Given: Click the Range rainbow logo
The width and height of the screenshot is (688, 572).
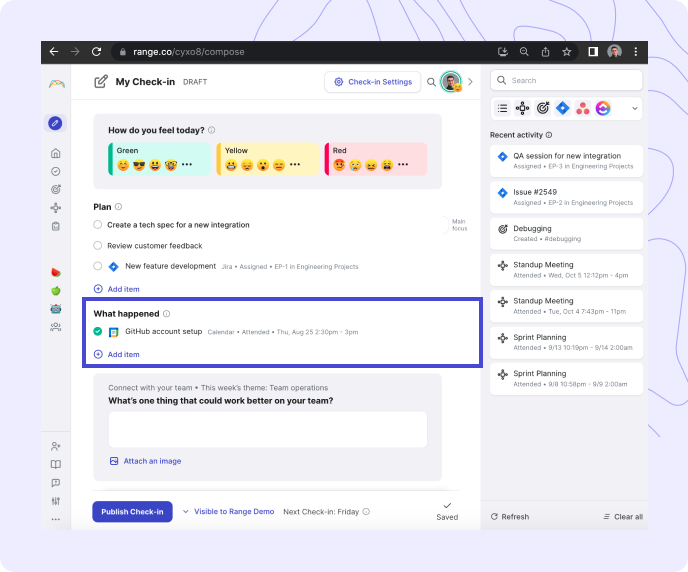Looking at the screenshot, I should tap(57, 84).
